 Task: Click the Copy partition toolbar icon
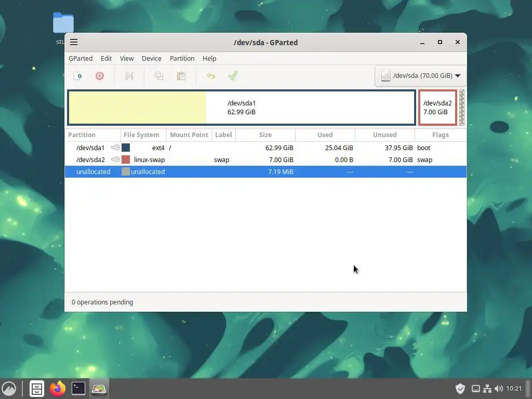click(x=159, y=76)
